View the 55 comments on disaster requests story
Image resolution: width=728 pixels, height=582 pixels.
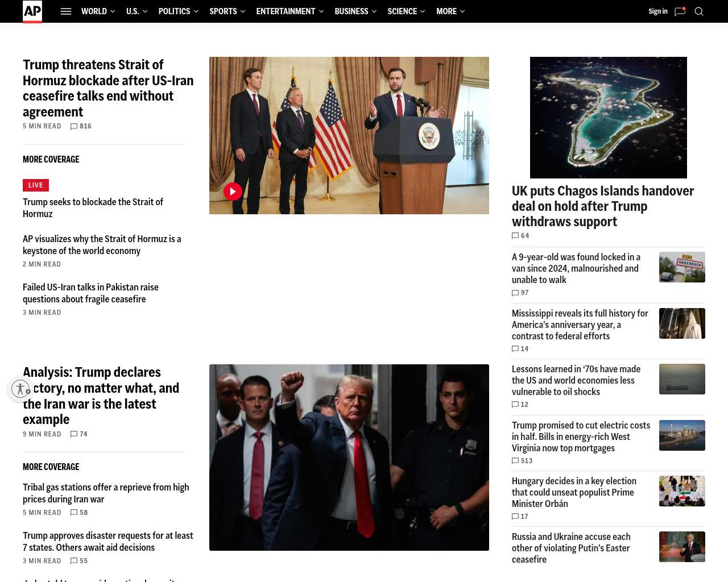(x=79, y=561)
